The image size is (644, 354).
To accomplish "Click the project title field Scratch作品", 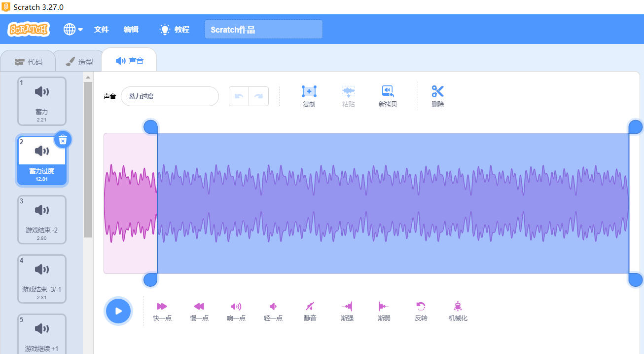I will point(264,29).
